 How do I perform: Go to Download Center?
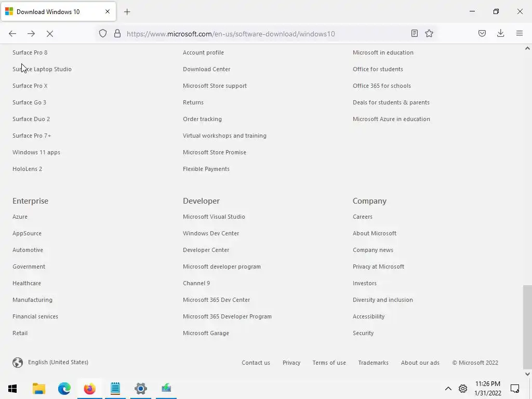pos(206,69)
